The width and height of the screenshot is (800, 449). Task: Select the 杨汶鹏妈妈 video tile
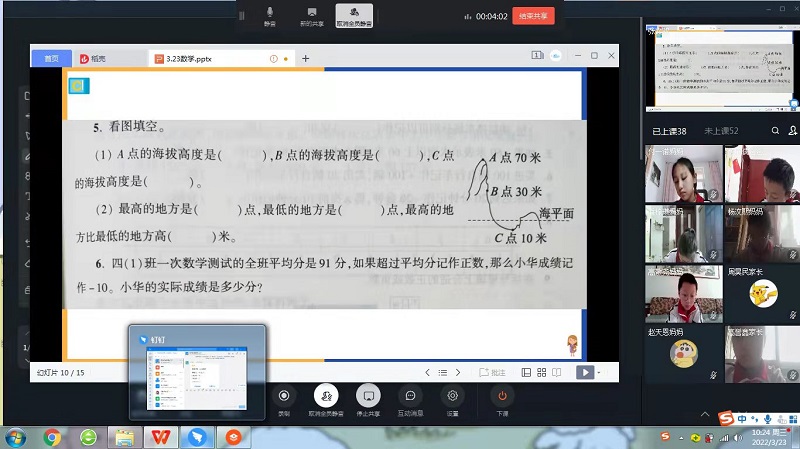point(763,233)
